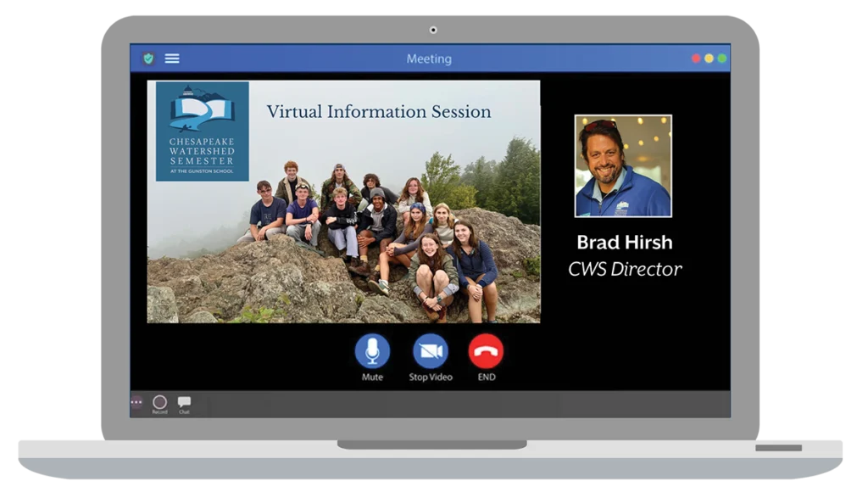This screenshot has height=492, width=868.
Task: Expand the hamburger menu
Action: pos(172,58)
